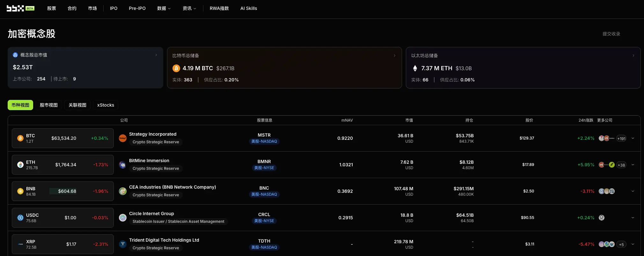Image resolution: width=644 pixels, height=256 pixels.
Task: Open the +5 more companies badge
Action: click(621, 245)
